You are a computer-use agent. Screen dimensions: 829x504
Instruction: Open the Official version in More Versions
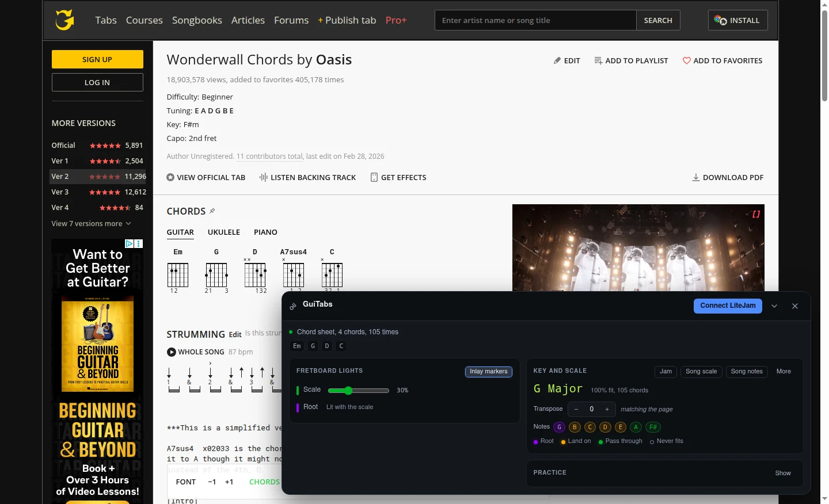[98, 146]
